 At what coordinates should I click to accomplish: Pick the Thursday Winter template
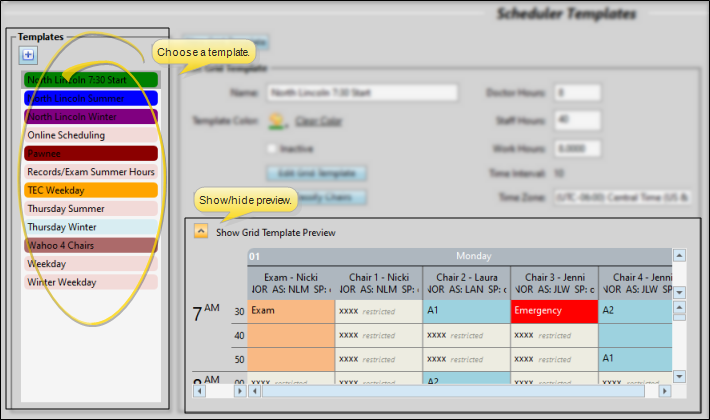[91, 227]
